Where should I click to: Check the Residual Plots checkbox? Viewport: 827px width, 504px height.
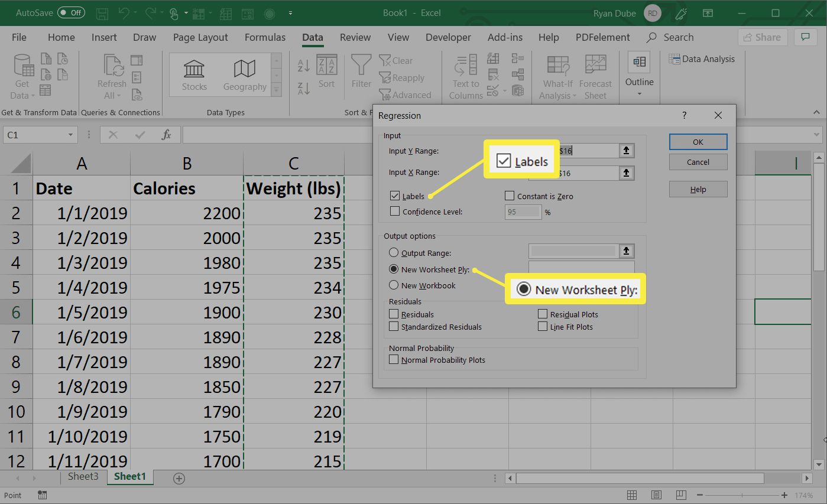coord(543,314)
